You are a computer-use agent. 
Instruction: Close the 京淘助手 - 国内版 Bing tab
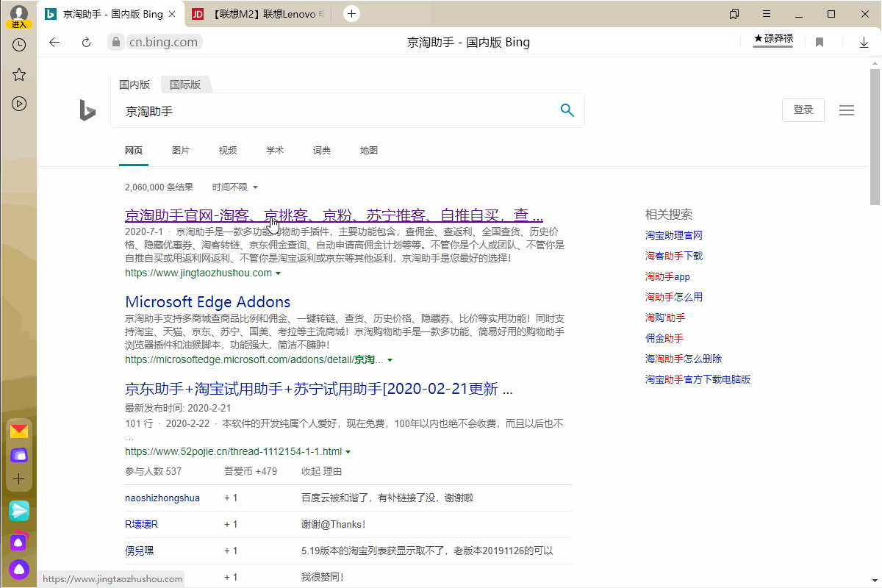[x=172, y=14]
